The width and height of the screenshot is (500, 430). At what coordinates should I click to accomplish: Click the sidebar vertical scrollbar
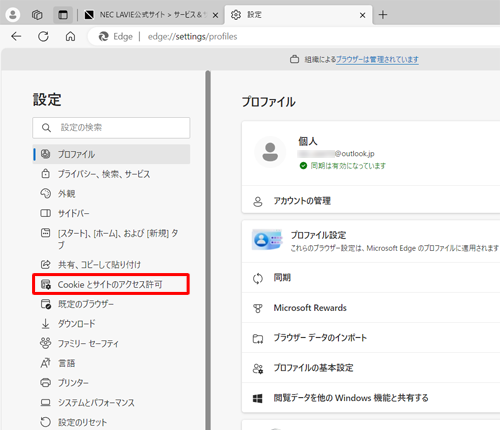click(208, 250)
